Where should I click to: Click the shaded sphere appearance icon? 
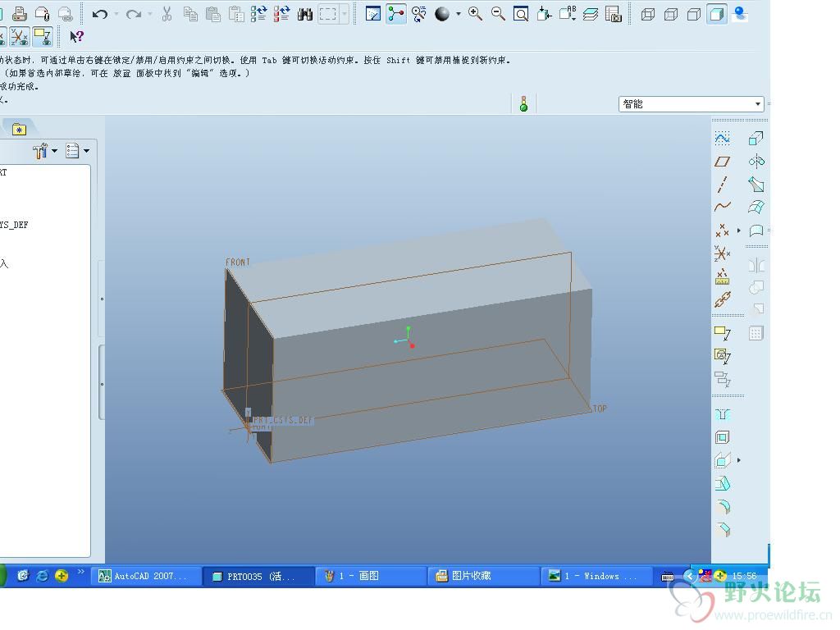coord(442,14)
